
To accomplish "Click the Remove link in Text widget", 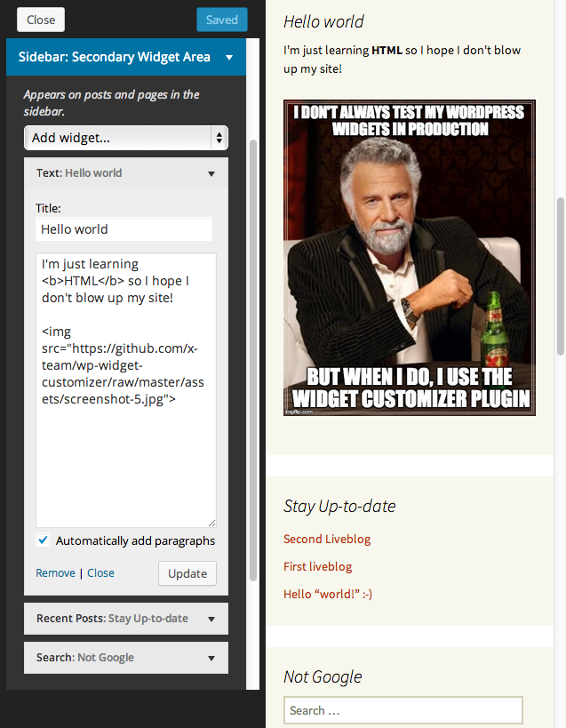I will (x=55, y=573).
